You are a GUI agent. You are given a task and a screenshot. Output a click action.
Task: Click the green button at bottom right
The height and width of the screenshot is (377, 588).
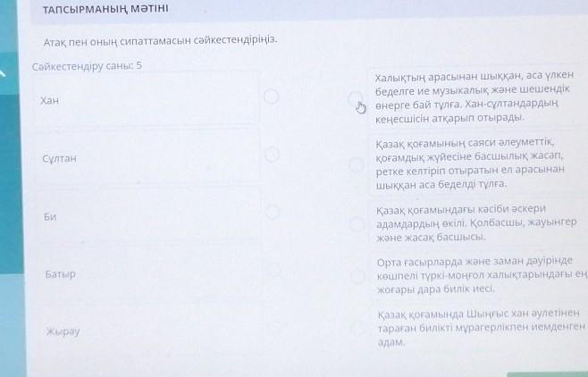[x=548, y=374]
